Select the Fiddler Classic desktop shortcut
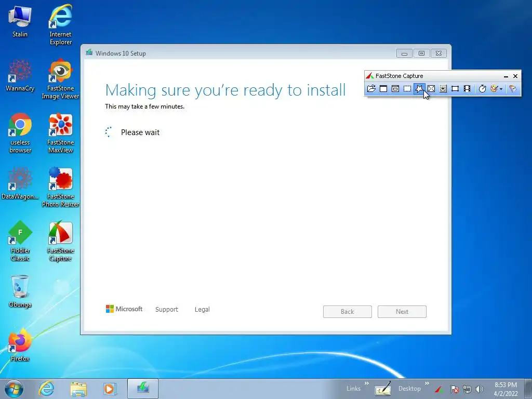 (20, 241)
